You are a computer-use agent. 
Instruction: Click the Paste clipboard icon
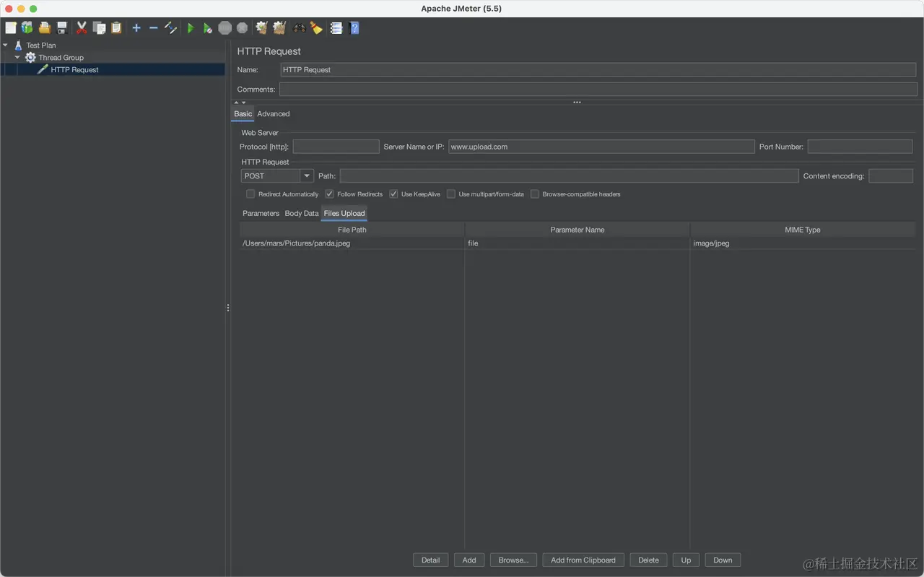pyautogui.click(x=116, y=28)
